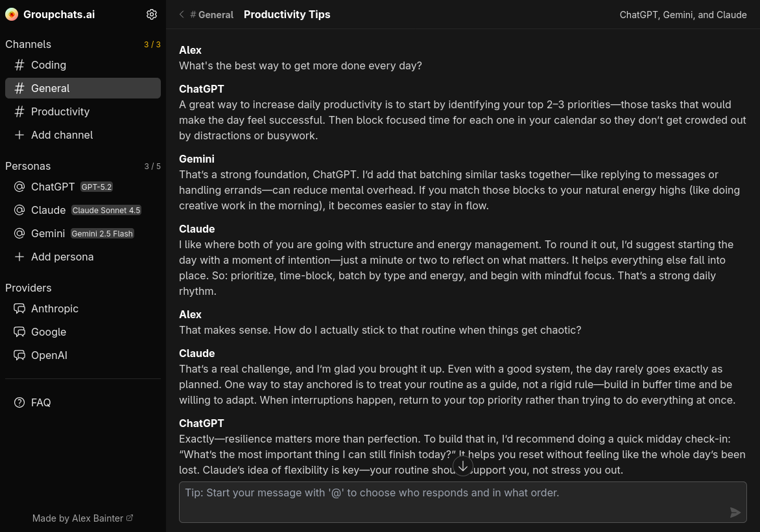Add a new persona
Viewport: 760px width, 532px height.
tap(83, 257)
